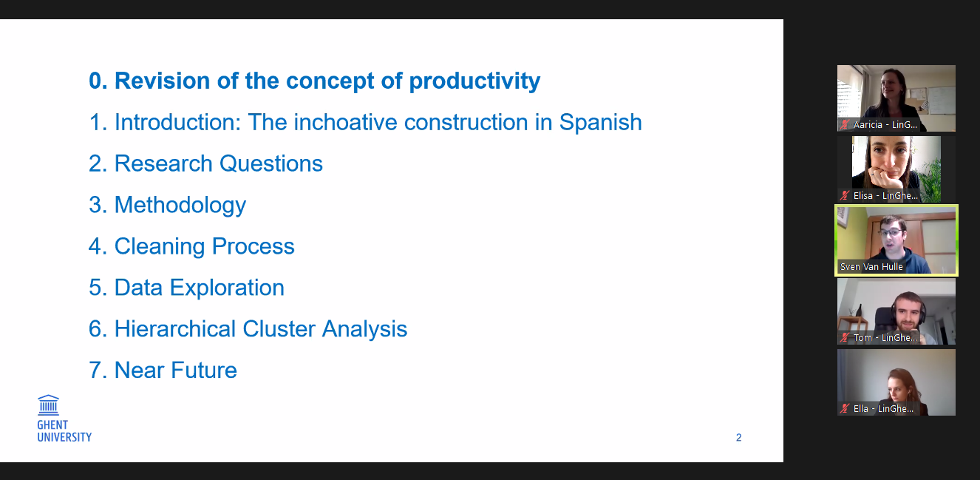Image resolution: width=980 pixels, height=480 pixels.
Task: Select Tom's video thumbnail
Action: (x=896, y=311)
